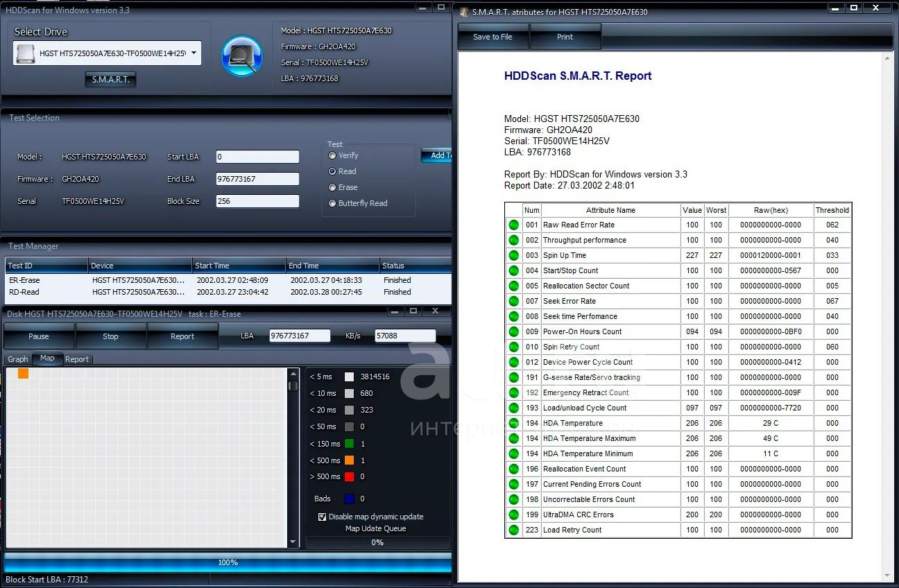
Task: Open the Select Drive dropdown
Action: pos(194,53)
